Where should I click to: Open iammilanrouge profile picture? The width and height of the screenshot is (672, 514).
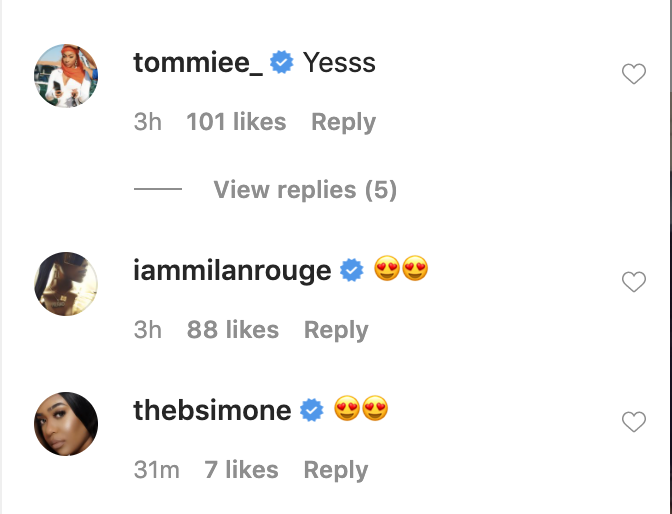pyautogui.click(x=66, y=284)
